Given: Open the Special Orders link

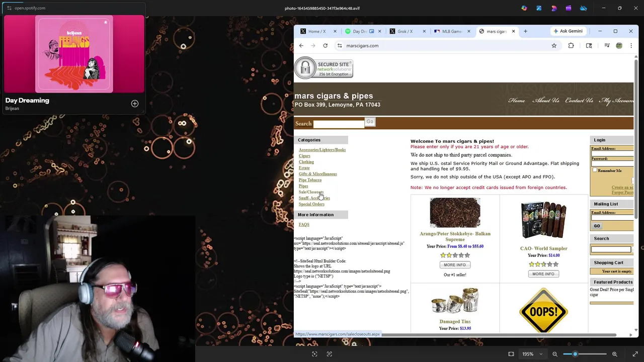Looking at the screenshot, I should (311, 204).
